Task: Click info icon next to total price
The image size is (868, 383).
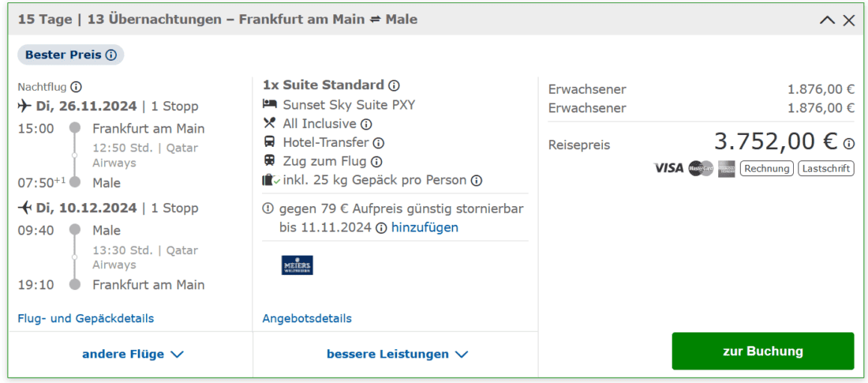Action: coord(849,144)
